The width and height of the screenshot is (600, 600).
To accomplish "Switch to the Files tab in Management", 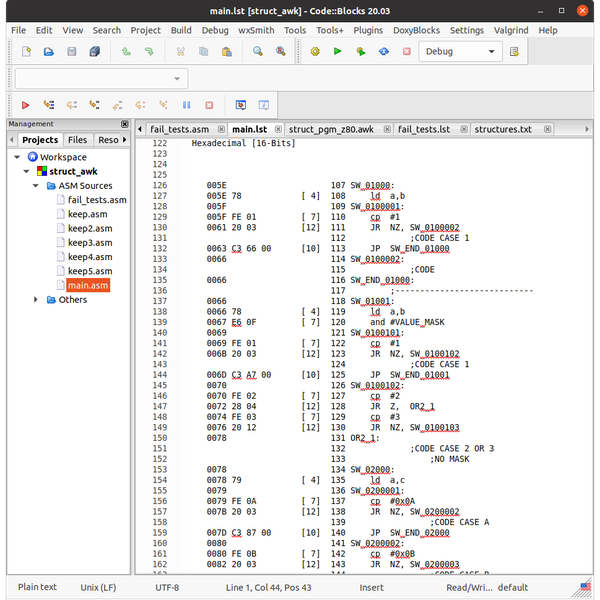I will click(x=77, y=140).
